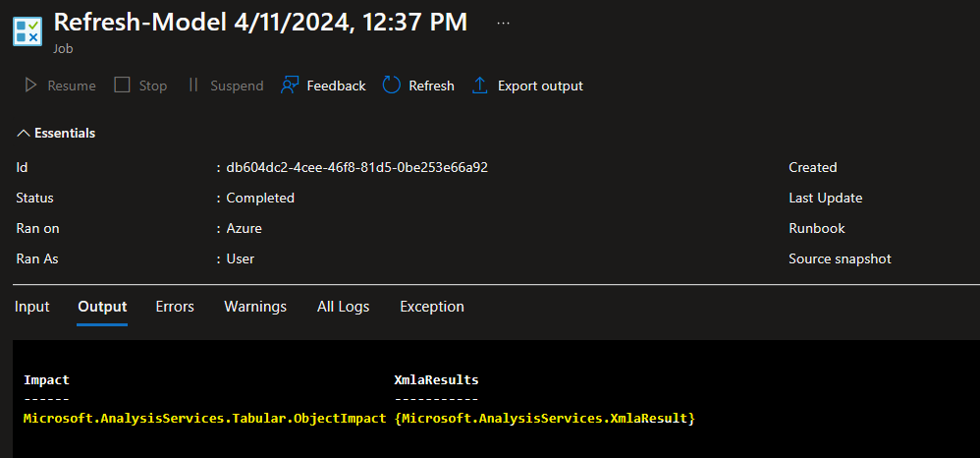Click the job checklist icon beside the title
980x458 pixels.
point(28,31)
